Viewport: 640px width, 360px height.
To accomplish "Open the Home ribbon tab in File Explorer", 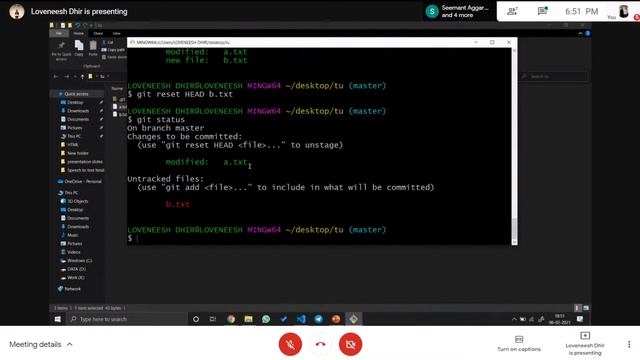I will 78,33.
